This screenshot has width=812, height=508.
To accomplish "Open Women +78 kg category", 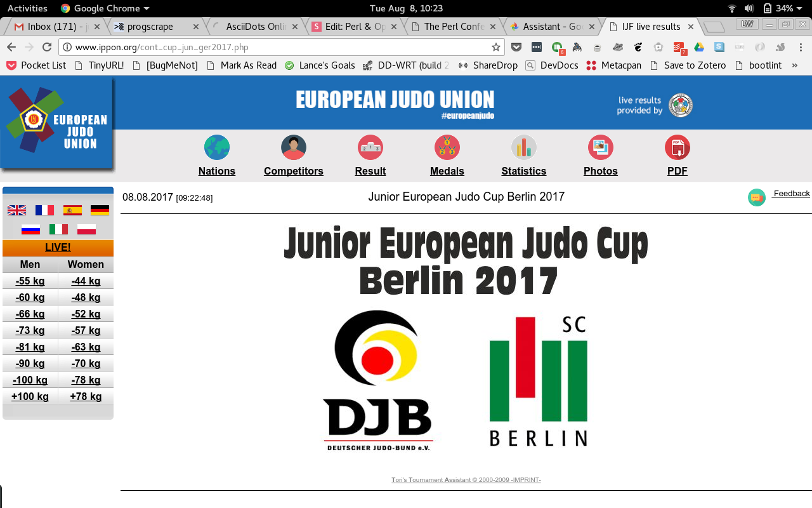I will click(86, 397).
